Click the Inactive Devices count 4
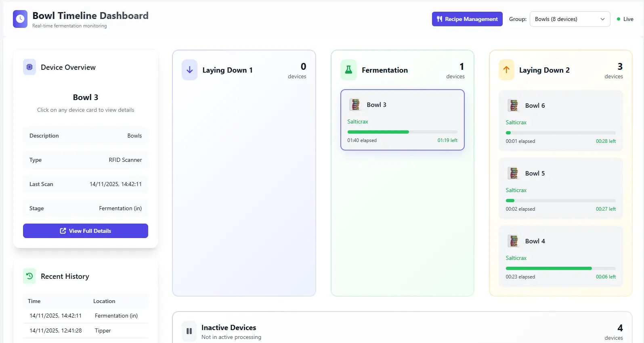Image resolution: width=644 pixels, height=343 pixels. (x=620, y=328)
